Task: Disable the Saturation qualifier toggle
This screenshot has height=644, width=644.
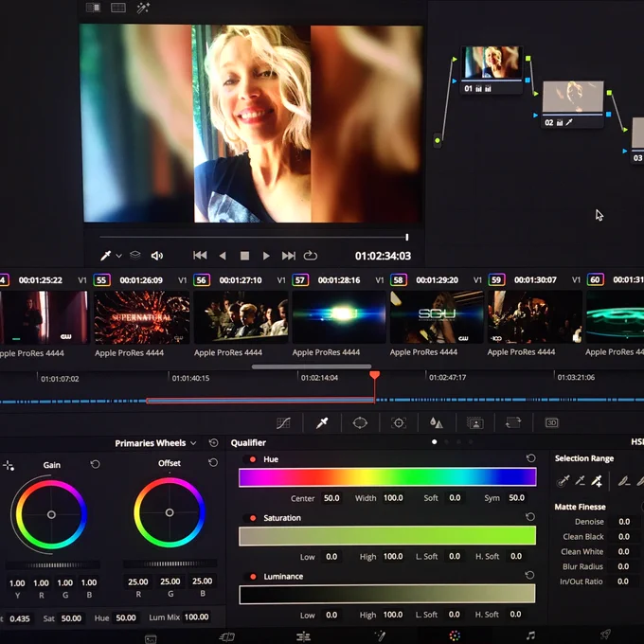Action: tap(253, 518)
